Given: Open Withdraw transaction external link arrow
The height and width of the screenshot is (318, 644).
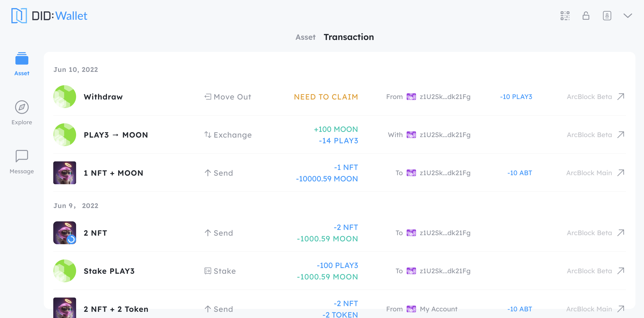Looking at the screenshot, I should (x=621, y=97).
